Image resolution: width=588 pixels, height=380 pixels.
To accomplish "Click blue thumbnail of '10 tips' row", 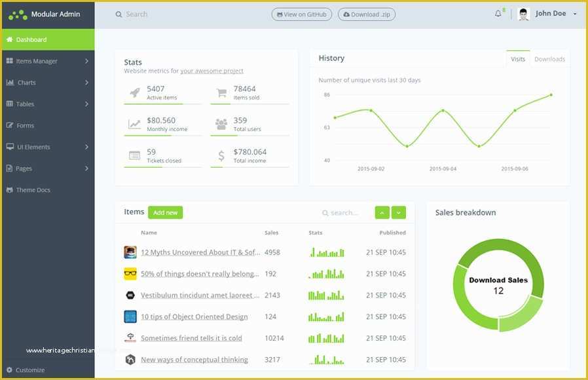I will [130, 316].
